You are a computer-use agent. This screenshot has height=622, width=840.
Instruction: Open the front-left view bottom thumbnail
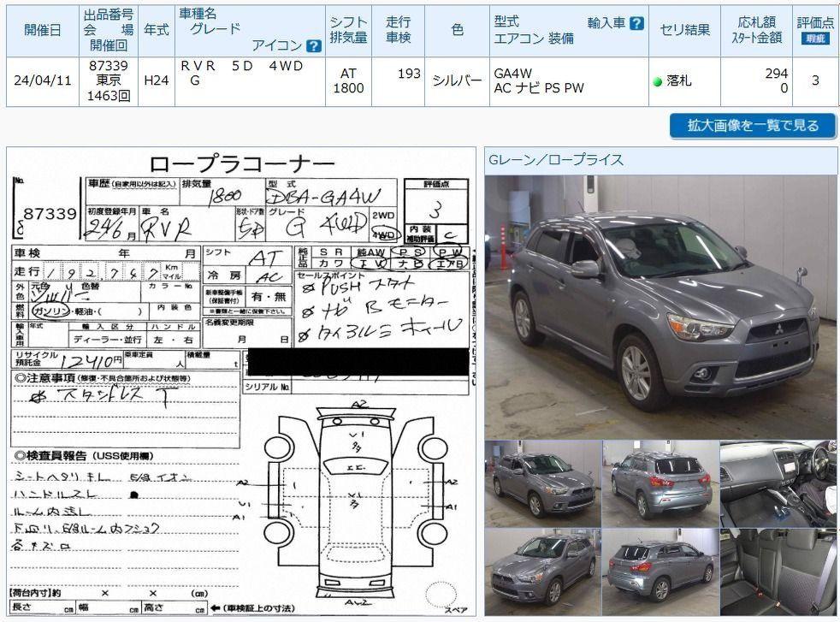point(543,572)
